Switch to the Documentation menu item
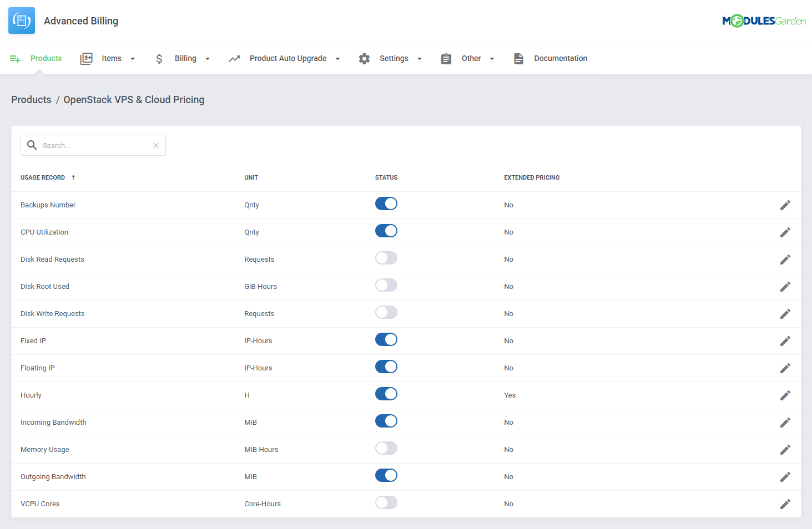 coord(561,58)
